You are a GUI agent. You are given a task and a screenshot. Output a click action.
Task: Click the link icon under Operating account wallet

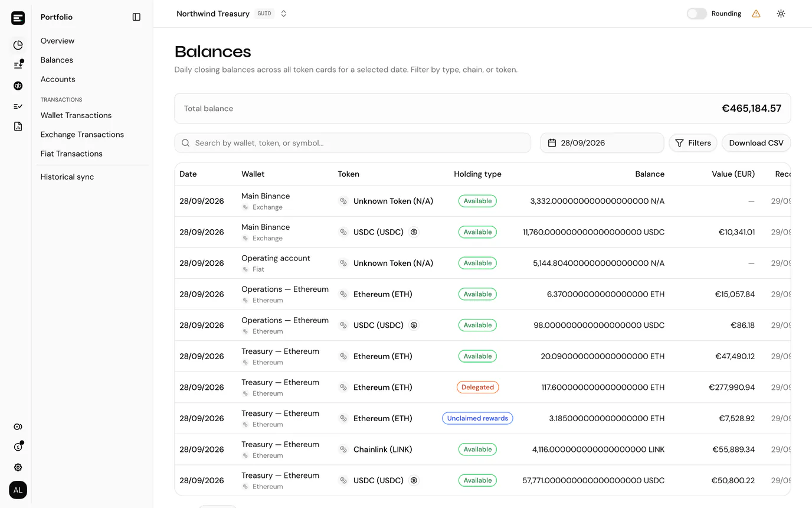[x=245, y=269]
